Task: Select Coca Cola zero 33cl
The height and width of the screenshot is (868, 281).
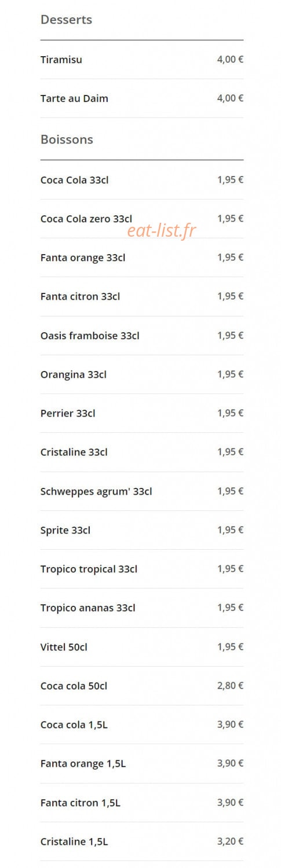Action: pyautogui.click(x=142, y=219)
